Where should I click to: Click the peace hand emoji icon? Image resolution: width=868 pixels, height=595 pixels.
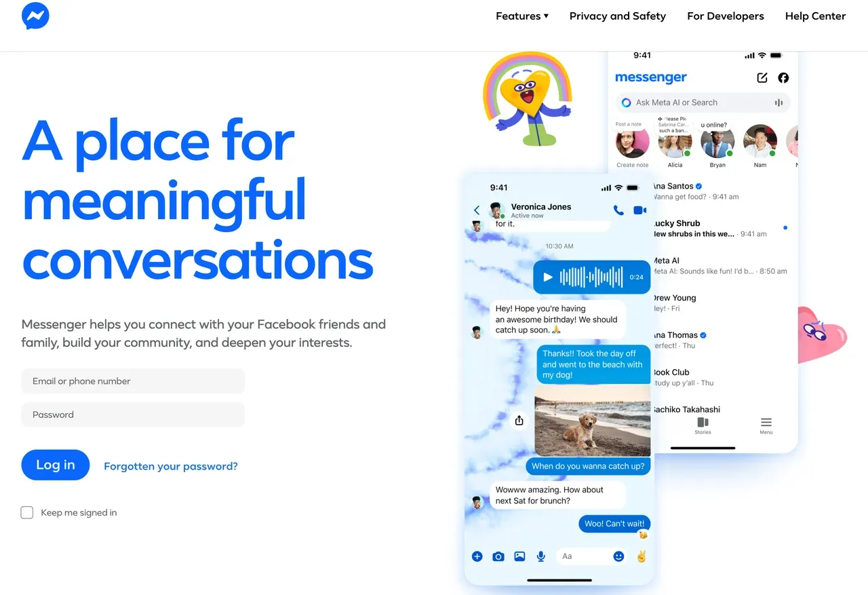click(x=641, y=556)
